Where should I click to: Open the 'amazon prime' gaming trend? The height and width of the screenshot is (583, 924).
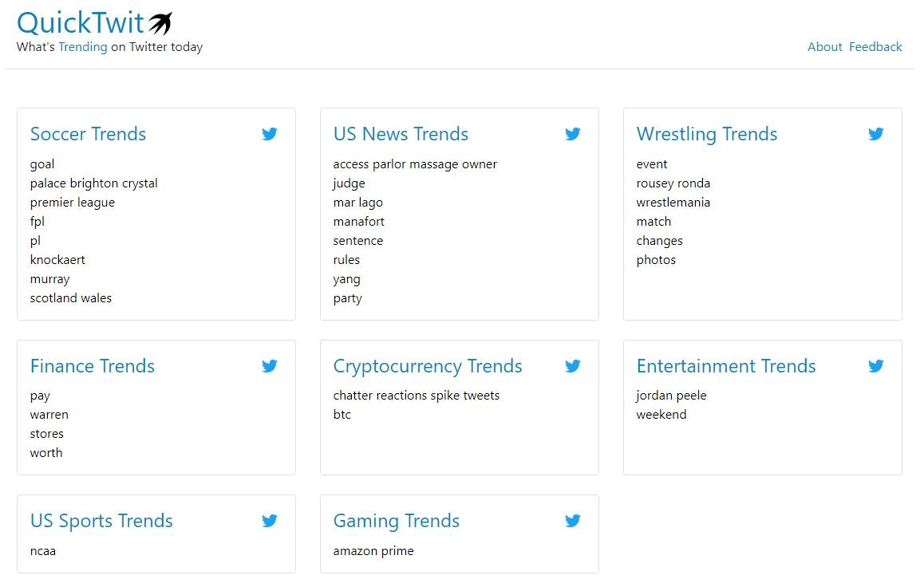tap(373, 551)
